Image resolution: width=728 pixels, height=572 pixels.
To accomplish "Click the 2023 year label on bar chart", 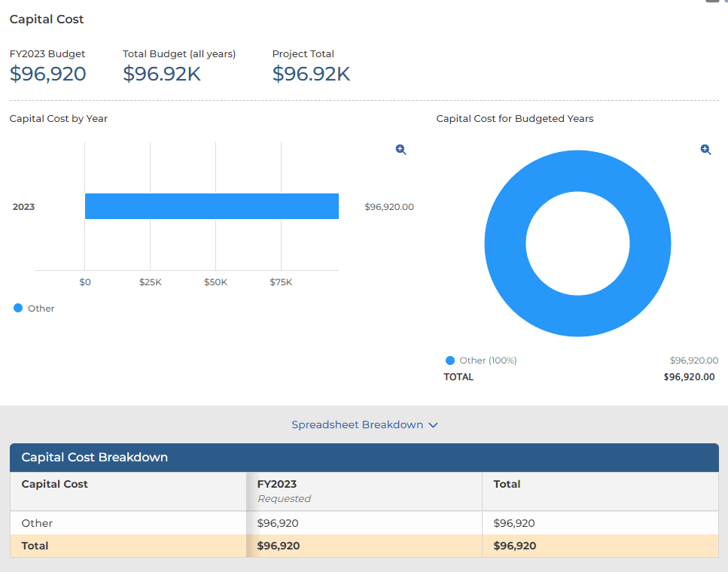I will pos(23,207).
